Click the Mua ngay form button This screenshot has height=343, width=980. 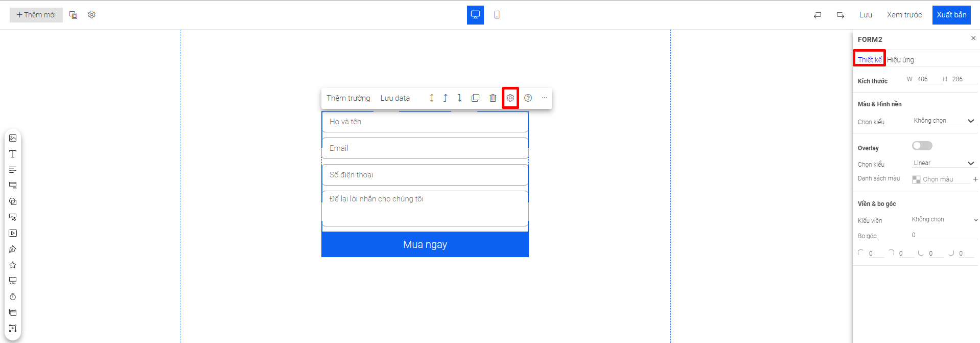(x=425, y=244)
